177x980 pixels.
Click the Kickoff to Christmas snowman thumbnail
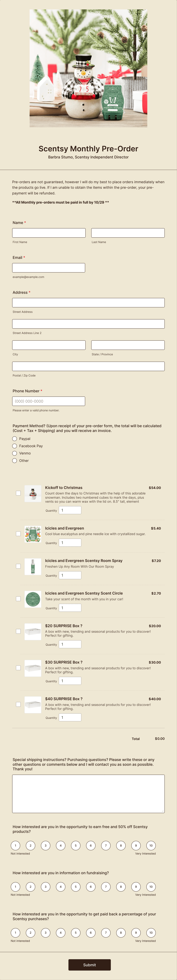point(33,493)
